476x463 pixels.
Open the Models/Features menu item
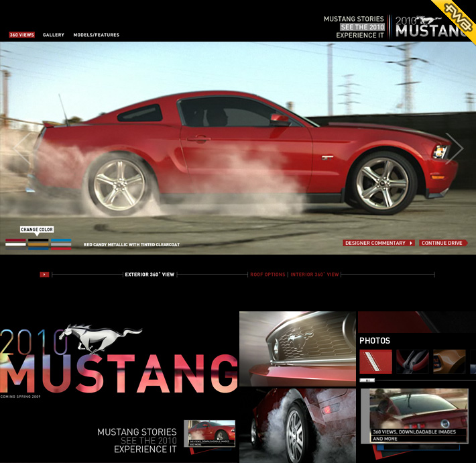pyautogui.click(x=97, y=35)
